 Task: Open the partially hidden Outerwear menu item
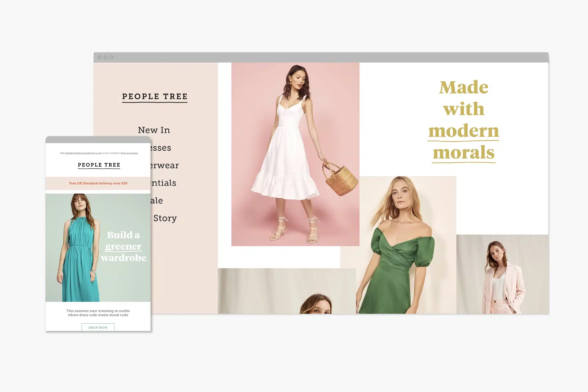(x=165, y=165)
